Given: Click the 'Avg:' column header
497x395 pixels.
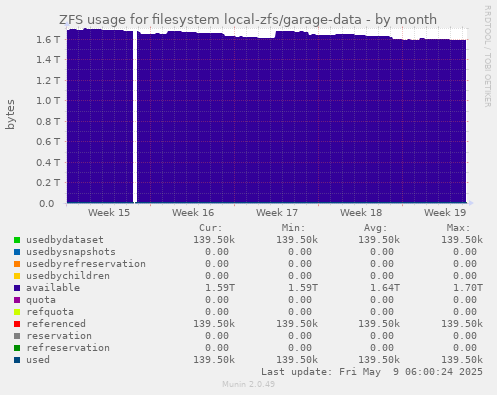Looking at the screenshot, I should 376,228.
